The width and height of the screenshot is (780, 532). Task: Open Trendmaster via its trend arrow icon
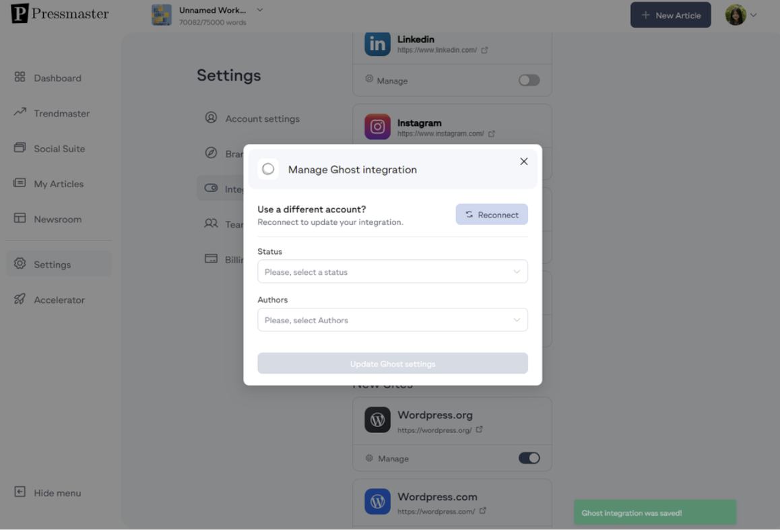coord(20,112)
